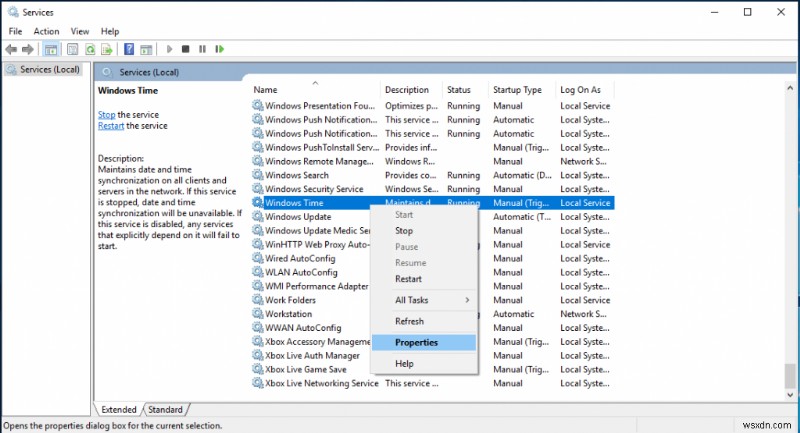
Task: Switch to the Standard tab
Action: tap(165, 410)
